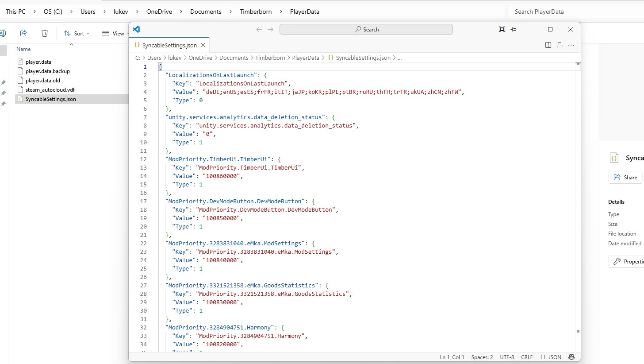Screen dimensions: 644x364
Task: Select the SyncableSettings.json editor tab
Action: coord(169,45)
